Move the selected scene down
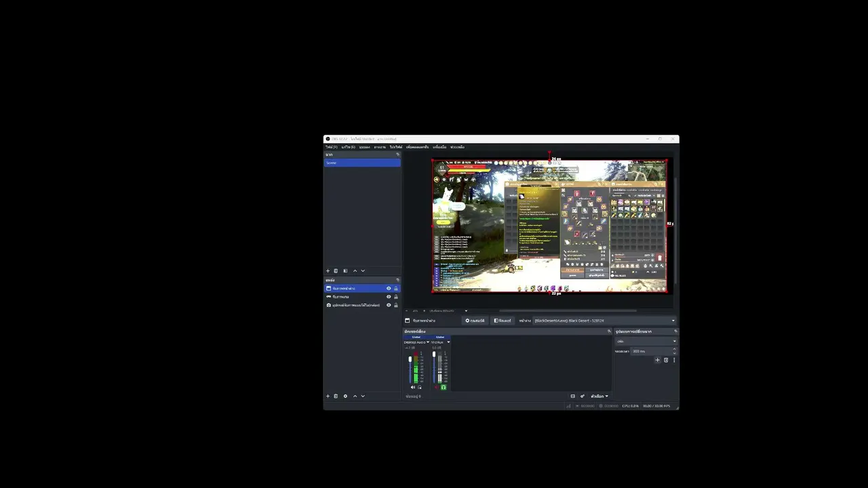 tap(363, 271)
